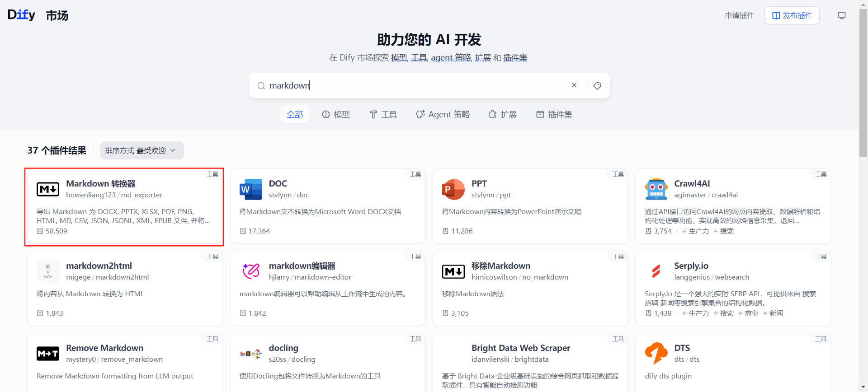This screenshot has height=392, width=868.
Task: Click the Remove Markdown M→T icon
Action: click(x=48, y=354)
